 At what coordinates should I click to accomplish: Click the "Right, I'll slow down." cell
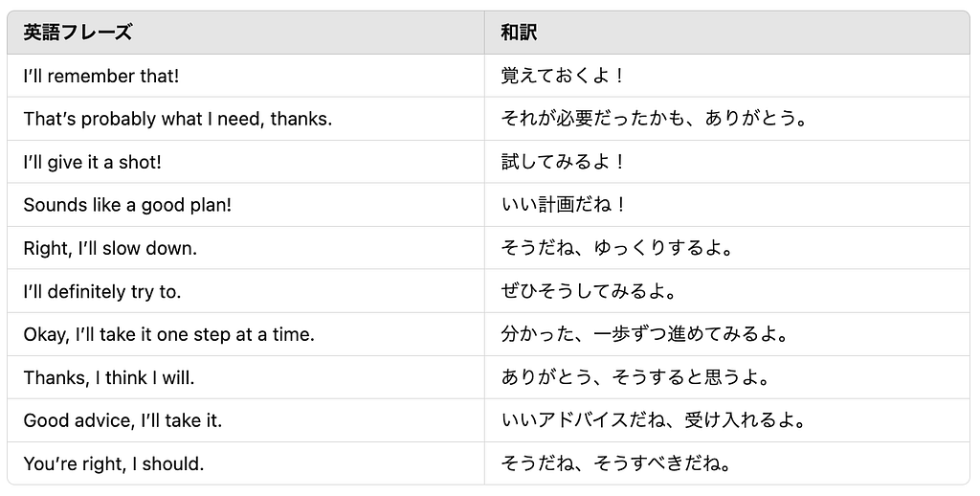pyautogui.click(x=110, y=249)
